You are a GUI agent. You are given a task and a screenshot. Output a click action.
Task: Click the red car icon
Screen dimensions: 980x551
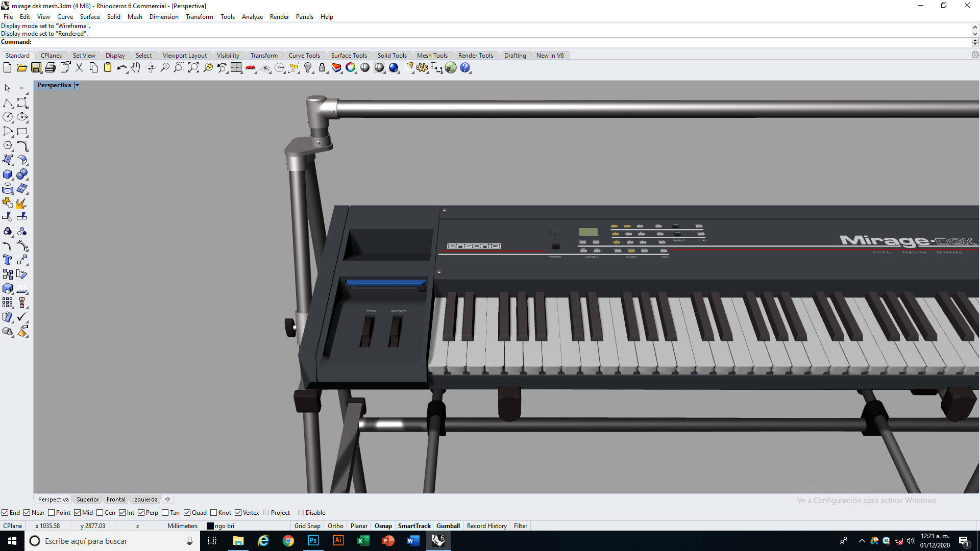pyautogui.click(x=251, y=67)
